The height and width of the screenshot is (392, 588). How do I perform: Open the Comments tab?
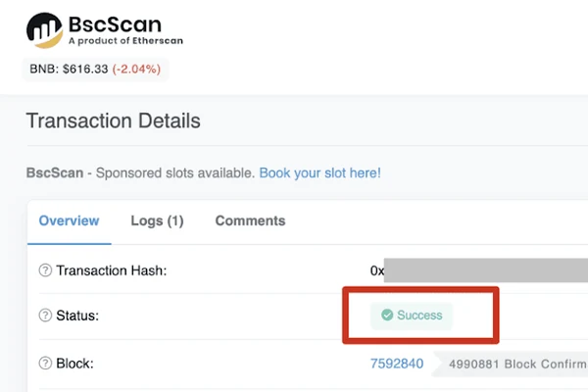click(250, 220)
